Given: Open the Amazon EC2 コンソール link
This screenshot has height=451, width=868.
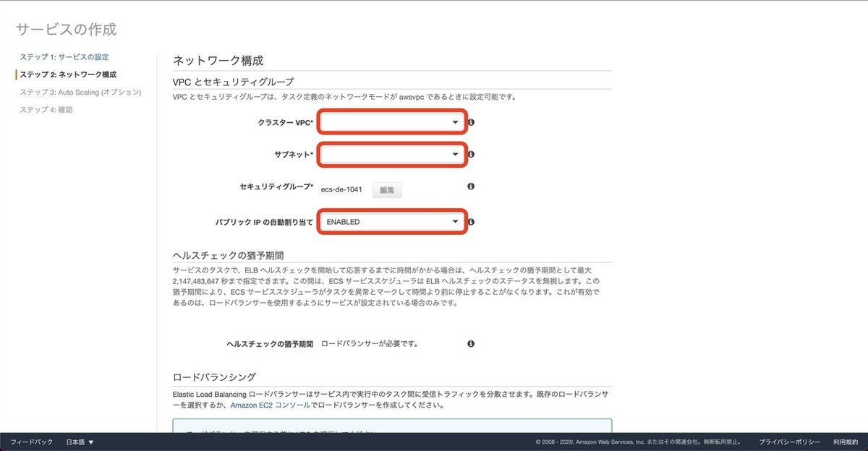Looking at the screenshot, I should pos(271,405).
